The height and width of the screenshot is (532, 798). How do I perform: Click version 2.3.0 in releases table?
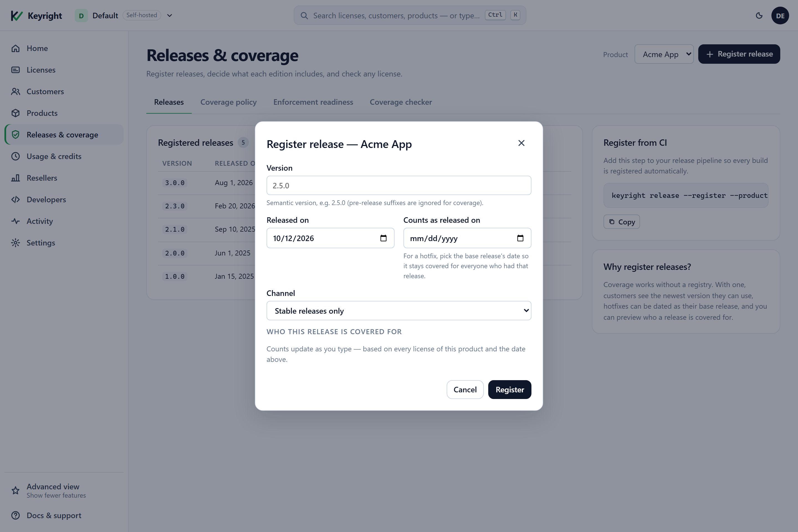click(x=175, y=206)
